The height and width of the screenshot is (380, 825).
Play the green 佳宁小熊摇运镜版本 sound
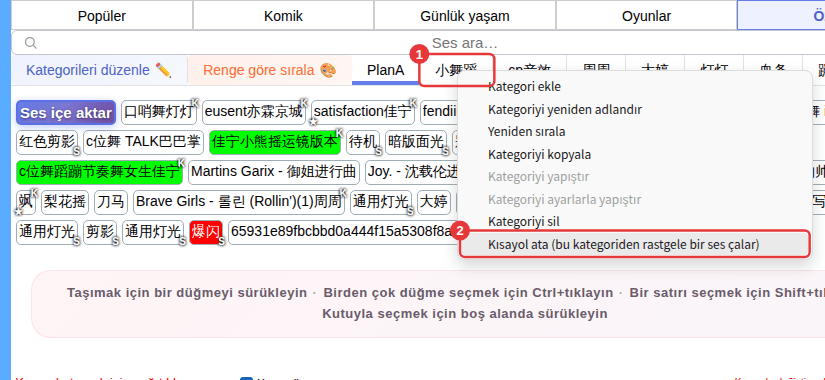tap(275, 142)
